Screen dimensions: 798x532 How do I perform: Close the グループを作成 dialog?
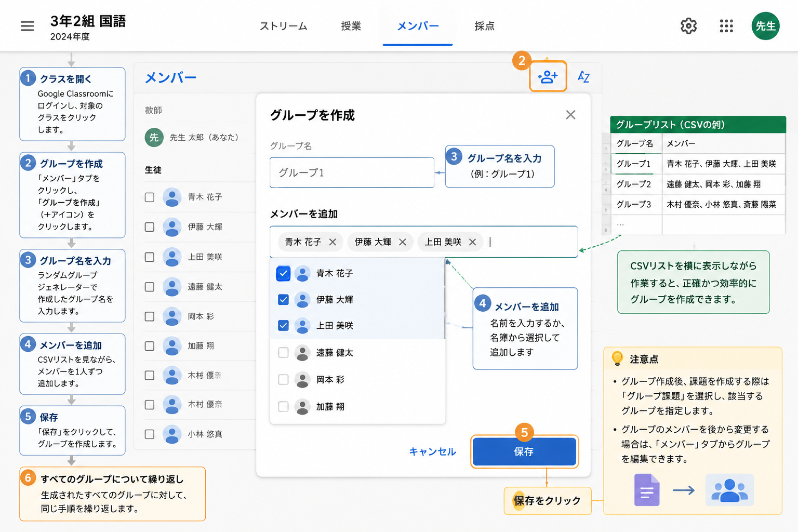click(570, 115)
